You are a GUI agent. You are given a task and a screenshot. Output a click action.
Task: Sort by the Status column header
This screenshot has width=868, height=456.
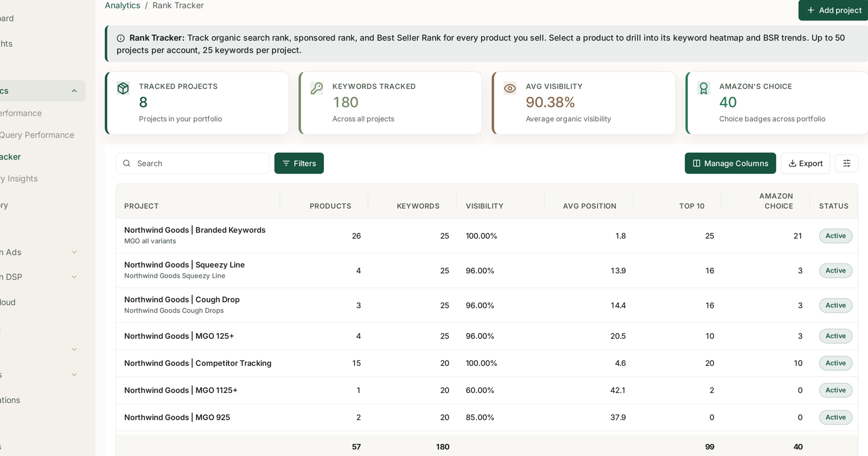834,206
